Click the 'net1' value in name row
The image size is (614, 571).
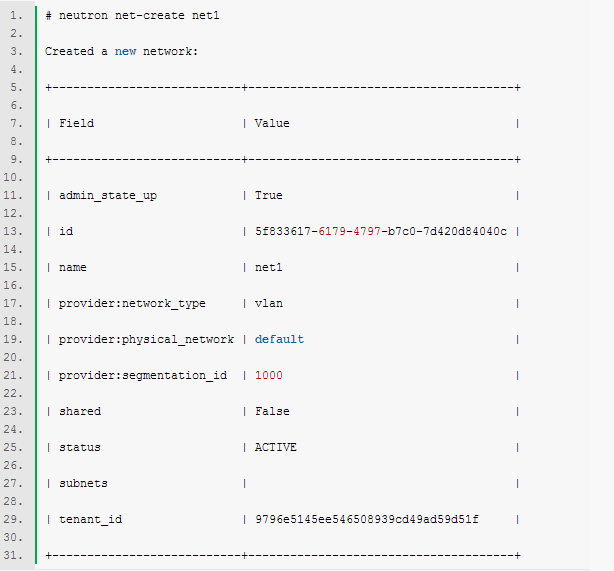click(x=269, y=267)
